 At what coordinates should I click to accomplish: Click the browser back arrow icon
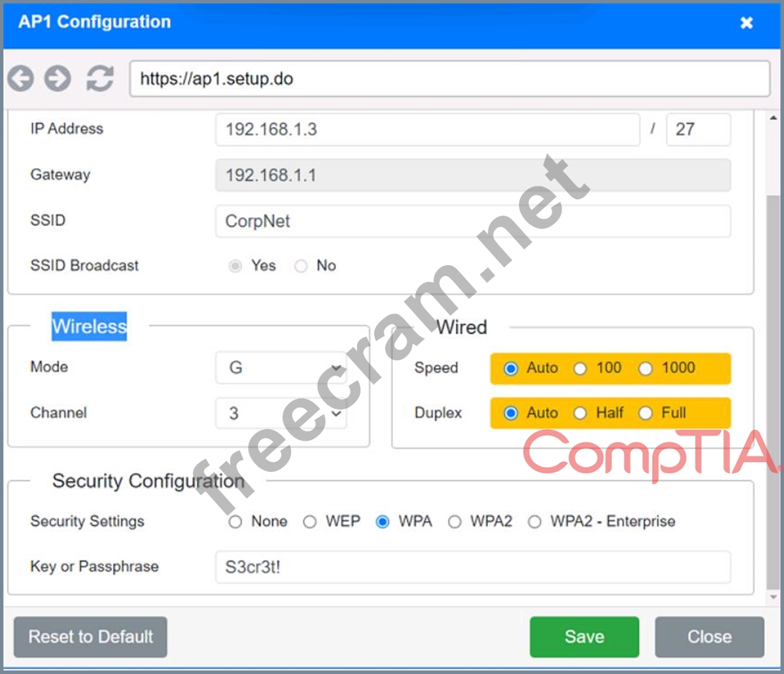pos(21,79)
